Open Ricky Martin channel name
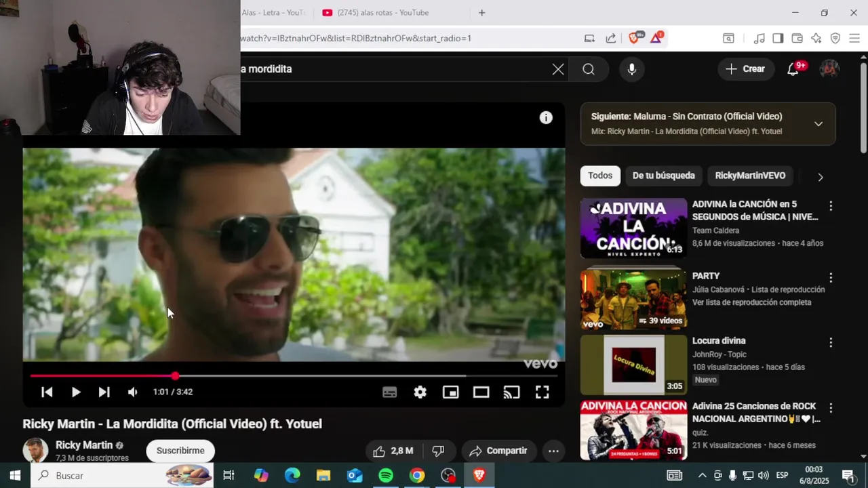 click(84, 445)
